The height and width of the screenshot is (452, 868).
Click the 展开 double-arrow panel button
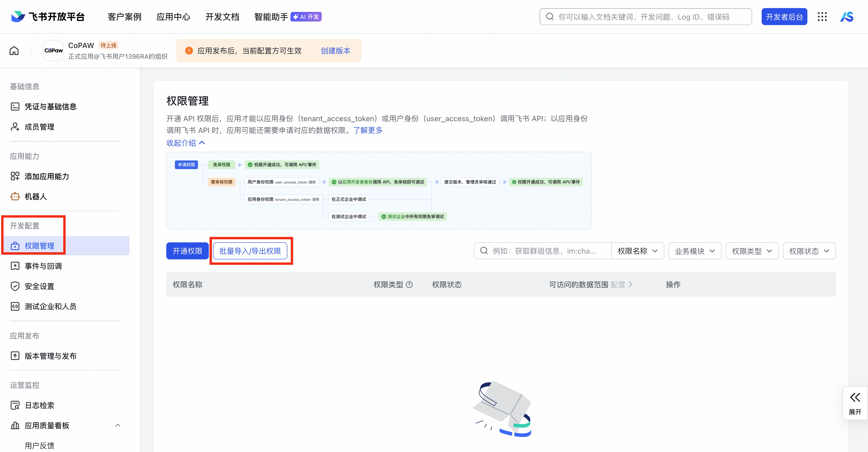click(x=855, y=402)
